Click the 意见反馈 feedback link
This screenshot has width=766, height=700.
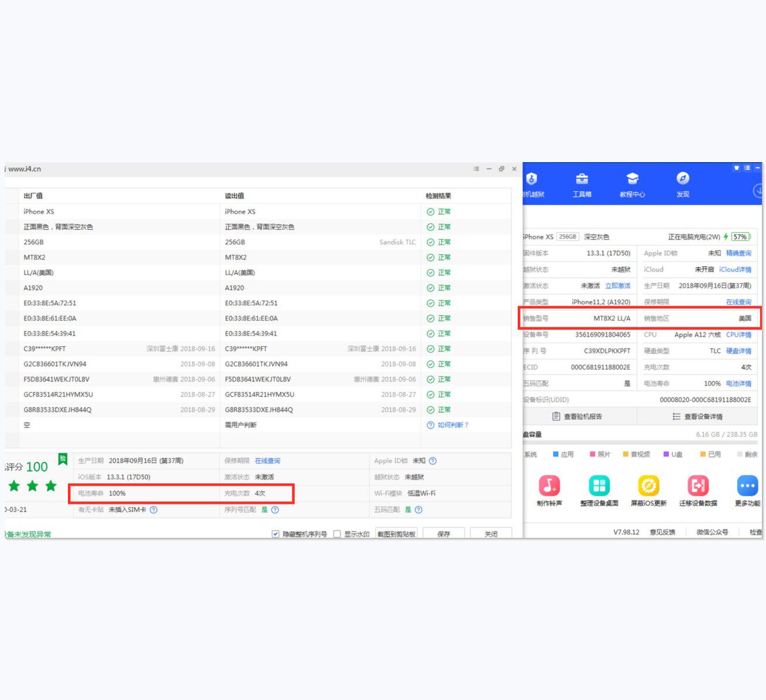click(662, 532)
